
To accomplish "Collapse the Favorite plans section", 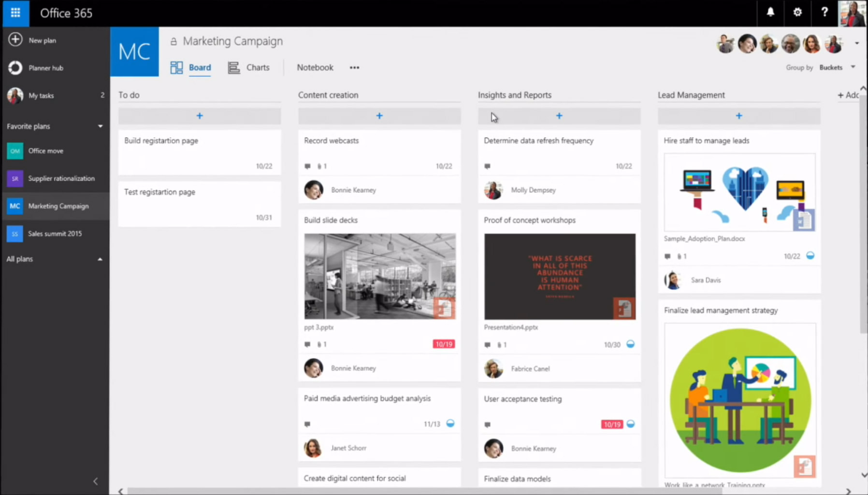I will pyautogui.click(x=100, y=126).
